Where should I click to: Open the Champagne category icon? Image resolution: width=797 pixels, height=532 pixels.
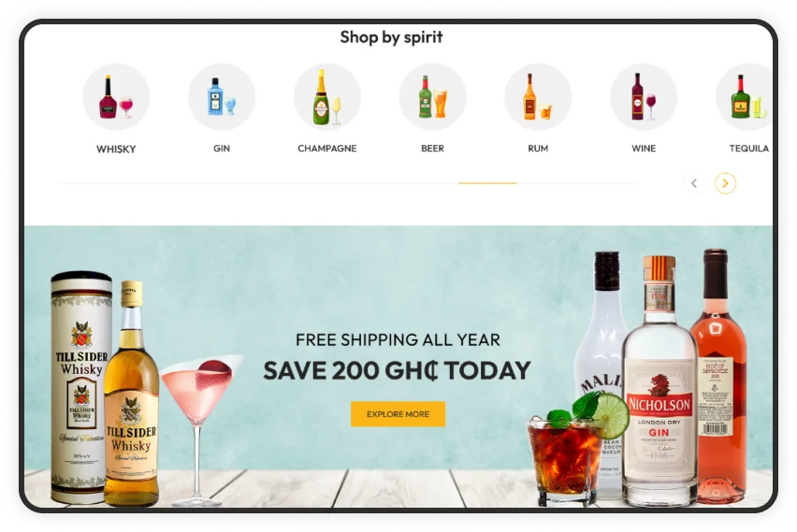327,96
